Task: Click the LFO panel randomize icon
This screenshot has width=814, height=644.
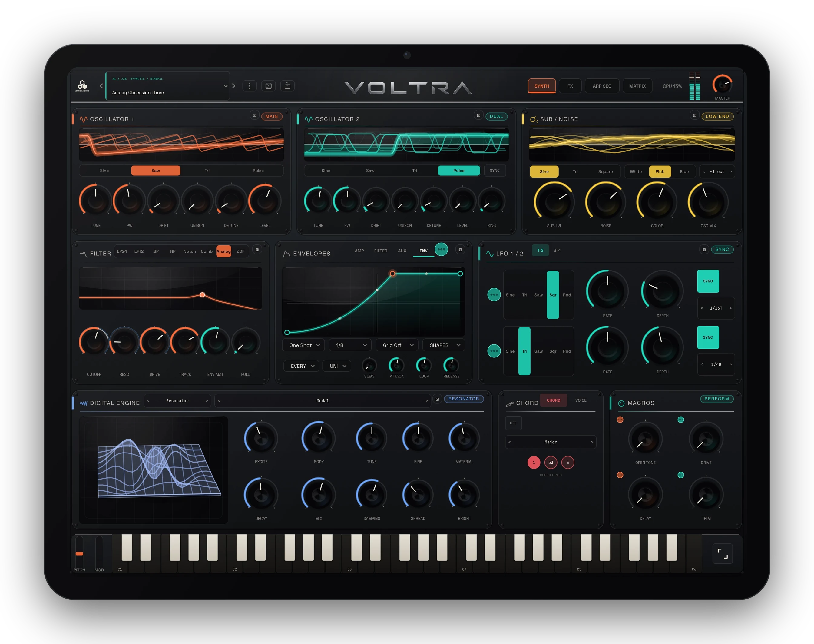Action: [x=704, y=250]
